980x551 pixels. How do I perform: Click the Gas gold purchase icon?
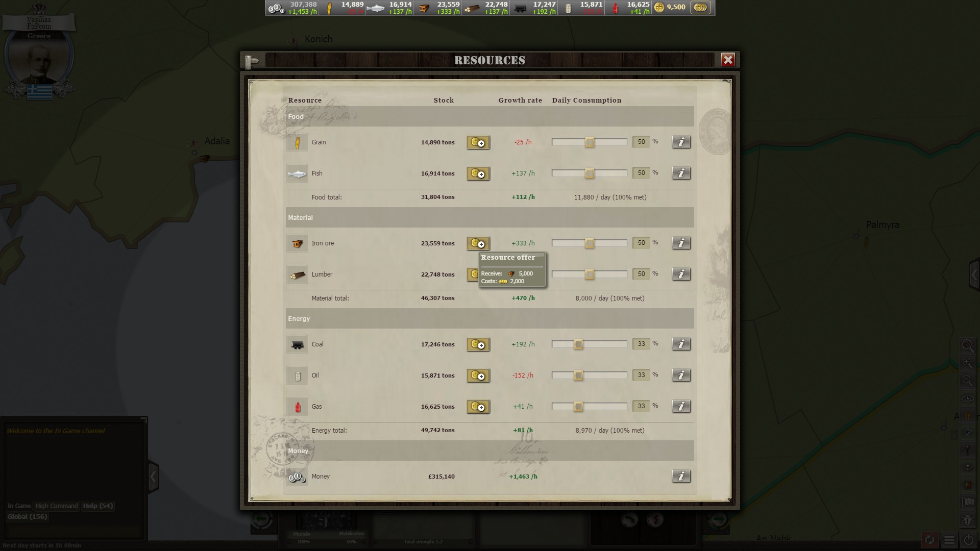[478, 407]
